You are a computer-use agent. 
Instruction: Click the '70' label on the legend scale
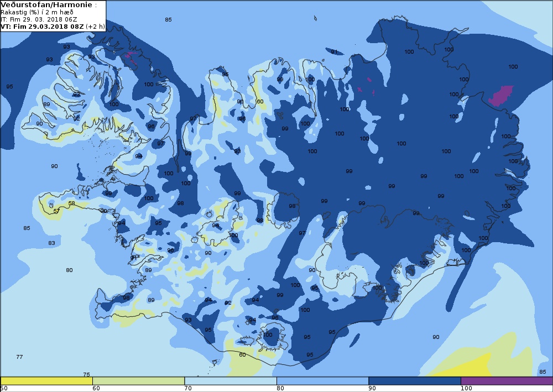tap(188, 388)
